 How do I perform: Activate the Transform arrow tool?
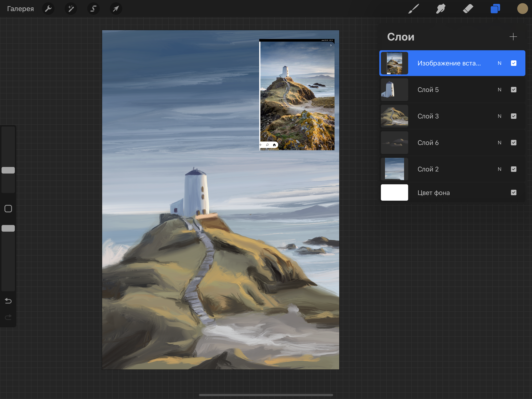116,9
